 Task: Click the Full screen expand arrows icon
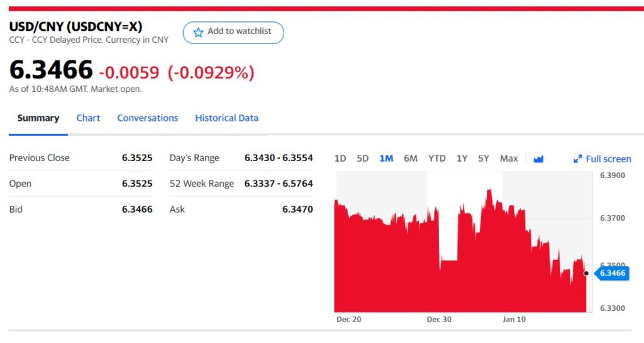[x=578, y=159]
